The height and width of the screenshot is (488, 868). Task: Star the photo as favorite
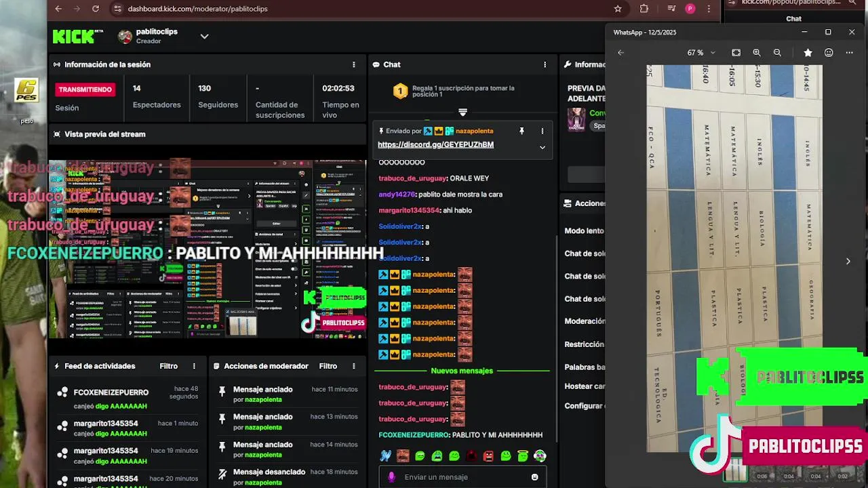coord(808,52)
